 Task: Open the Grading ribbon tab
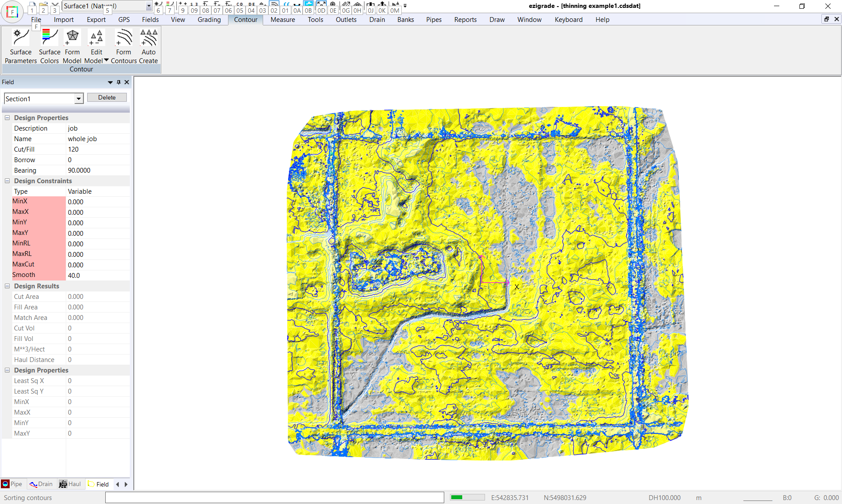click(x=209, y=20)
